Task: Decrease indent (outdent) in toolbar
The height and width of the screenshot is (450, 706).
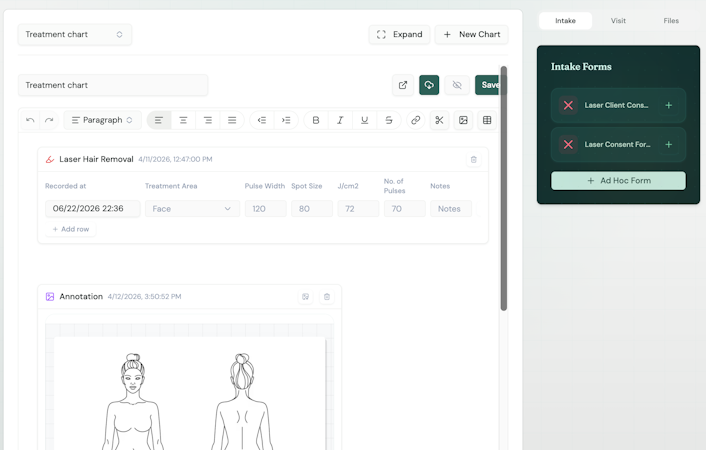Action: 262,120
